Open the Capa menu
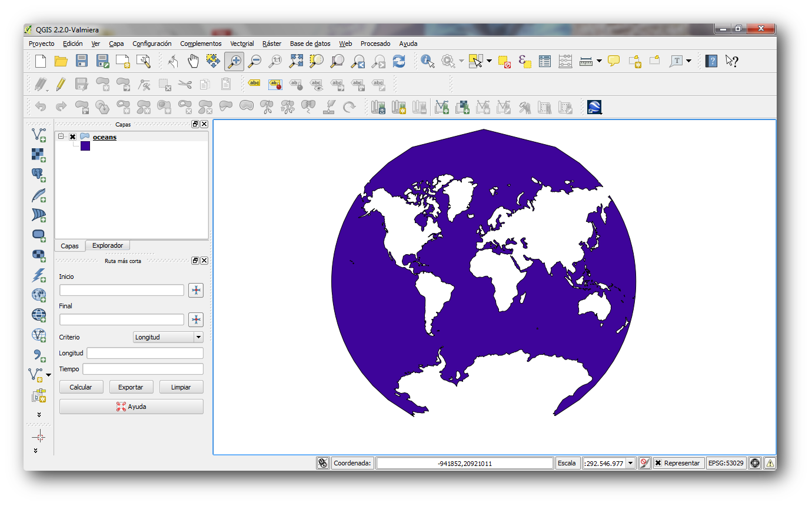The width and height of the screenshot is (812, 506). click(x=117, y=44)
